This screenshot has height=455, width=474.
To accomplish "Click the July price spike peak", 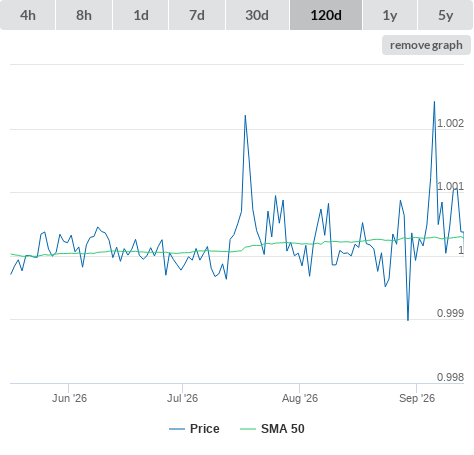I will pyautogui.click(x=245, y=116).
